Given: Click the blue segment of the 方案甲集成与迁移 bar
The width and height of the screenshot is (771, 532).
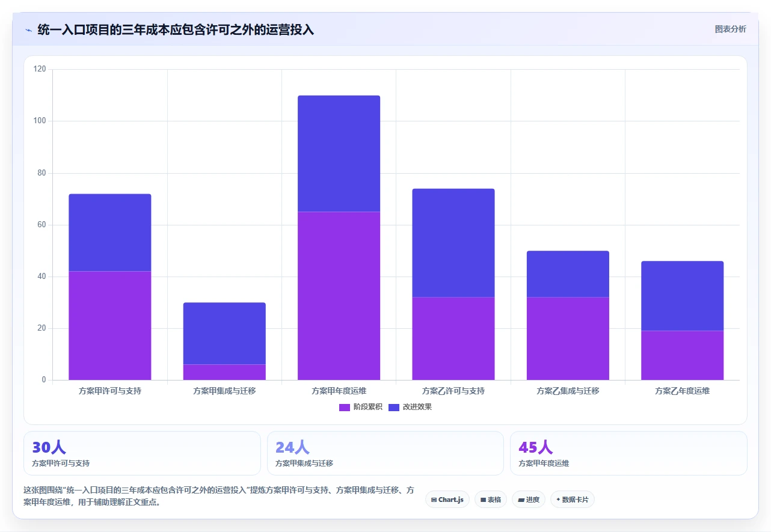Looking at the screenshot, I should tap(224, 334).
